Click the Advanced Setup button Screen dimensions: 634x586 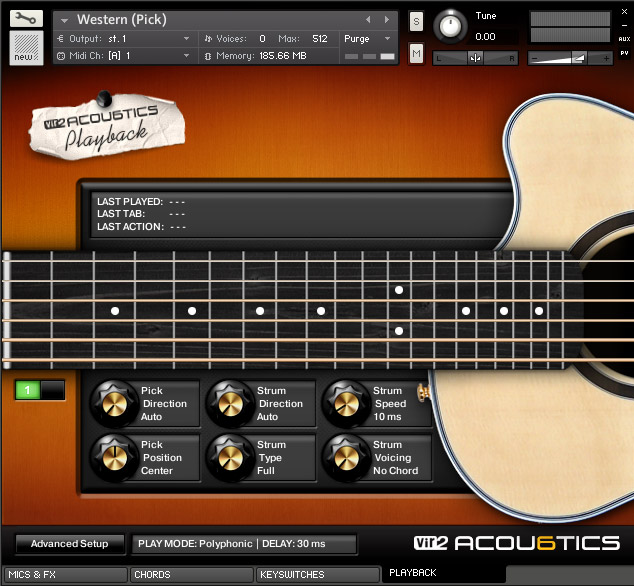[69, 544]
